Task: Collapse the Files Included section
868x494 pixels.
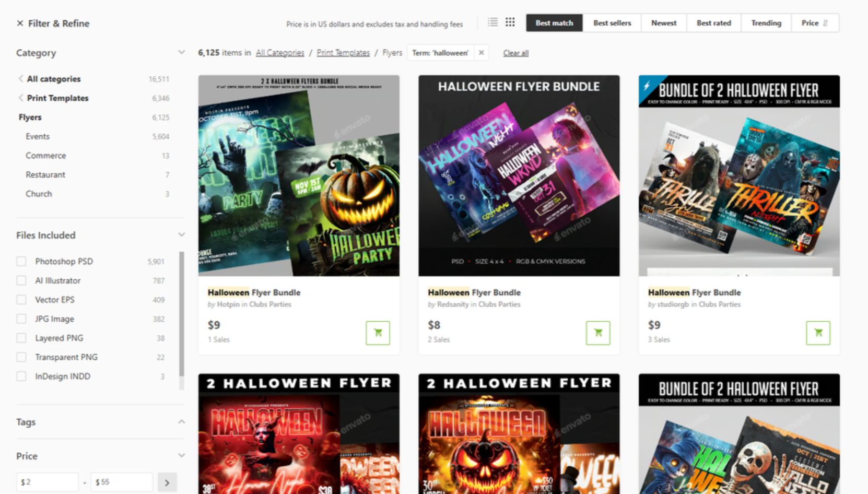Action: coord(181,234)
